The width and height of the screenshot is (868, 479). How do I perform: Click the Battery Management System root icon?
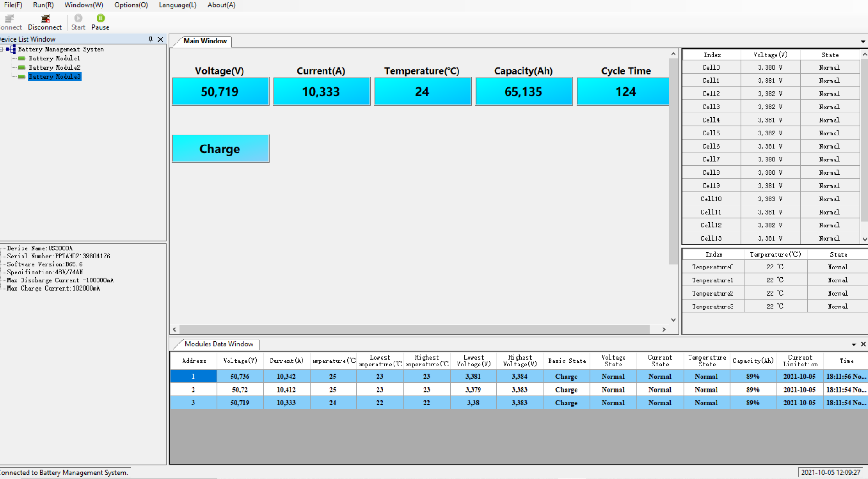[x=12, y=49]
